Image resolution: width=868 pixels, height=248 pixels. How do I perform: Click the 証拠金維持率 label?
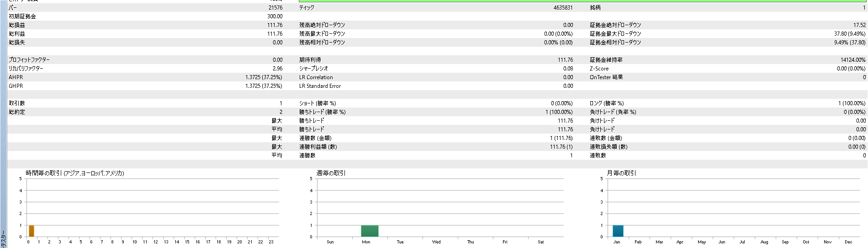[x=606, y=60]
